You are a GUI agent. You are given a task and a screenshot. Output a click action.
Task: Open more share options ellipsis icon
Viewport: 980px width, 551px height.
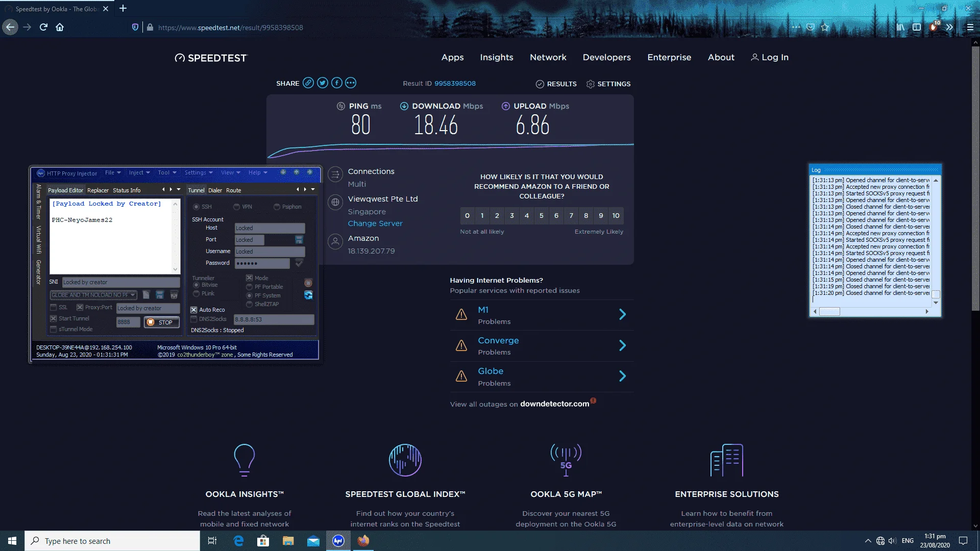pos(351,83)
